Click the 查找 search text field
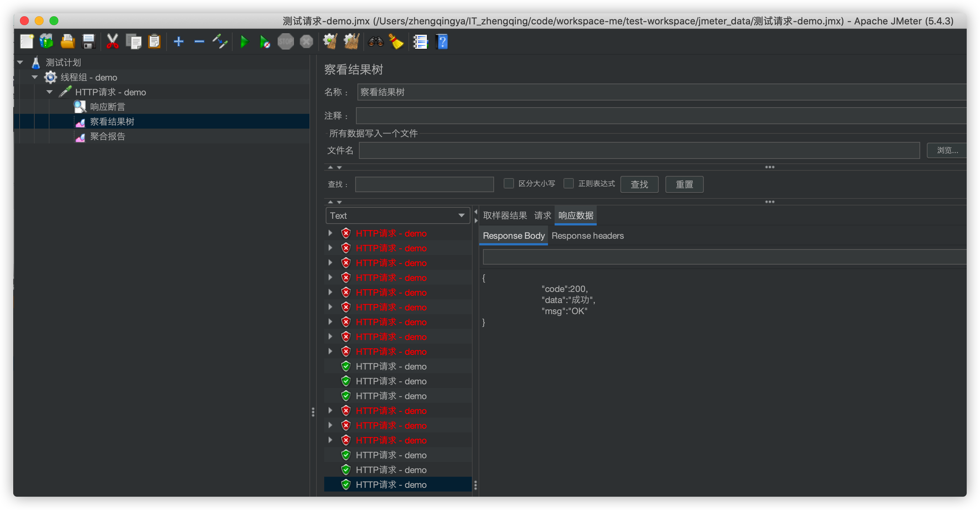This screenshot has width=980, height=510. (x=424, y=184)
